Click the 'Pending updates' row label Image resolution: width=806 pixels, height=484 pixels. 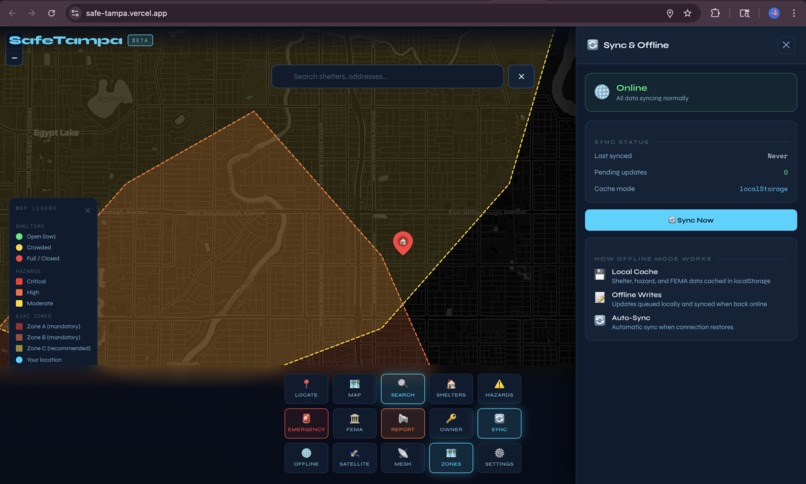620,173
